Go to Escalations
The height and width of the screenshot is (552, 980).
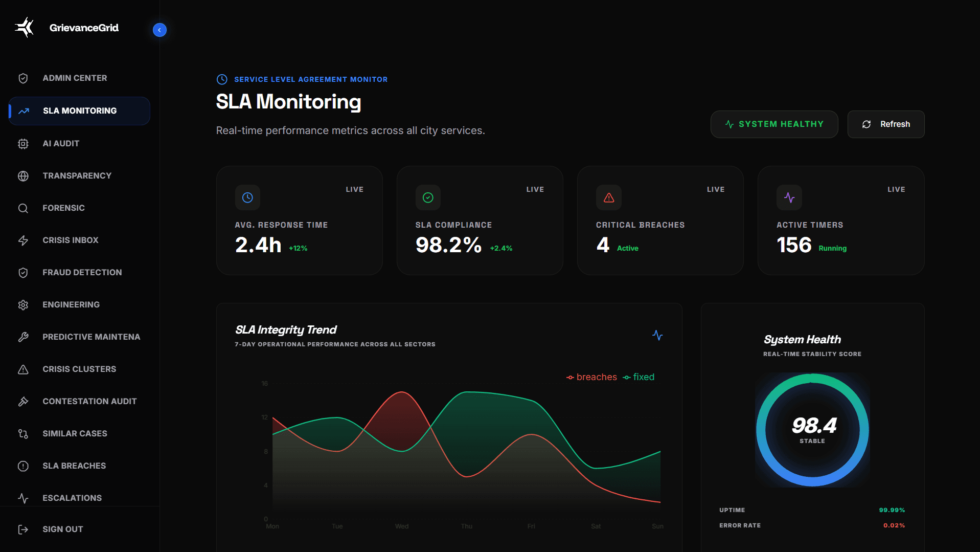point(79,498)
